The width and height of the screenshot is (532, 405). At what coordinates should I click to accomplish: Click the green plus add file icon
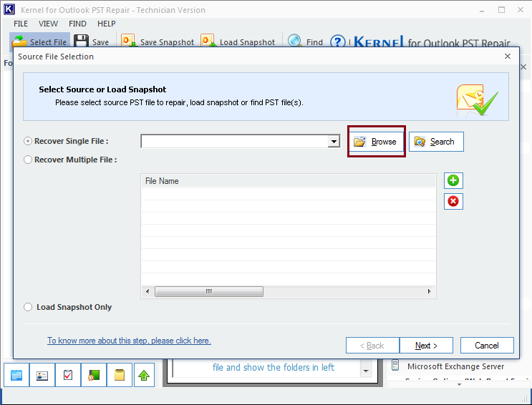[453, 180]
